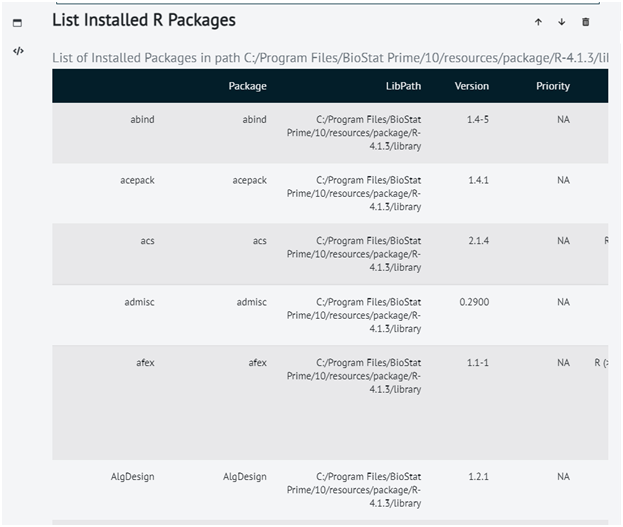Click the installed packages path caption

(330, 58)
